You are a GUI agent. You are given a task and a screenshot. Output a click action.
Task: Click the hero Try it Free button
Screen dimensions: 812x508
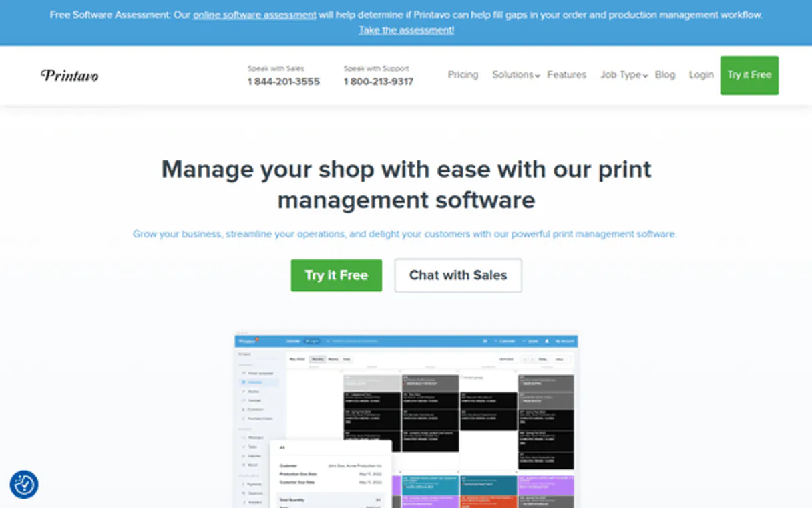pos(336,275)
